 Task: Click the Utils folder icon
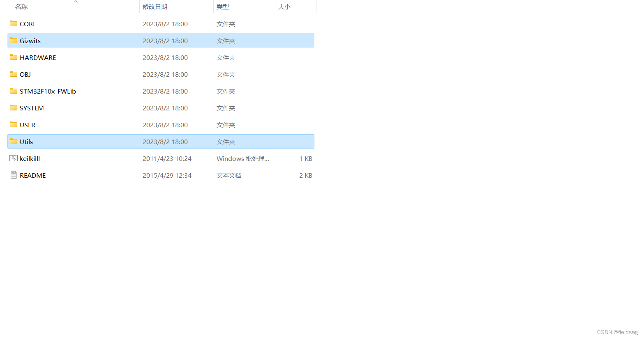[14, 142]
